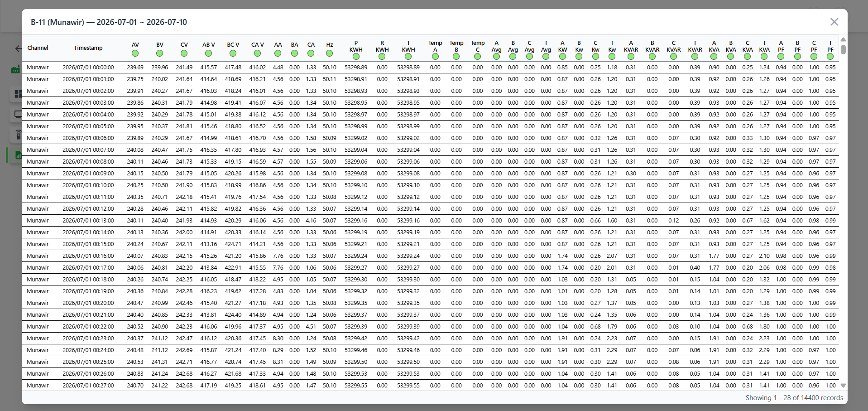The image size is (868, 411).
Task: Toggle the A KVA column indicator
Action: pos(714,57)
